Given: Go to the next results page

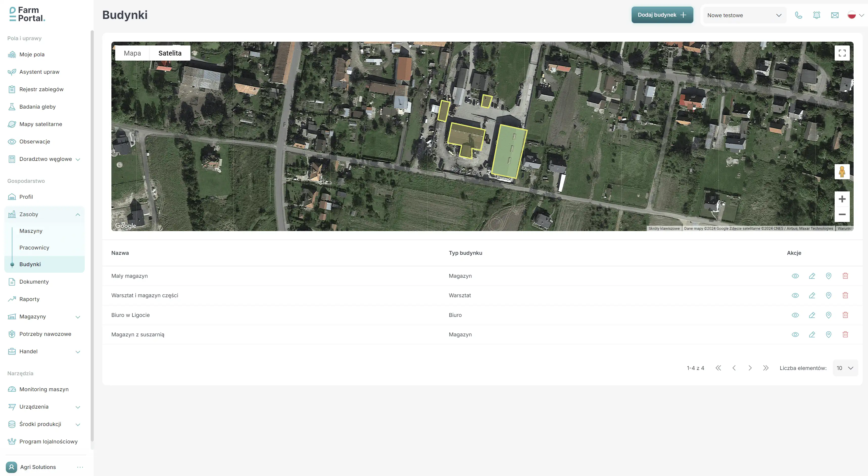Looking at the screenshot, I should tap(750, 368).
